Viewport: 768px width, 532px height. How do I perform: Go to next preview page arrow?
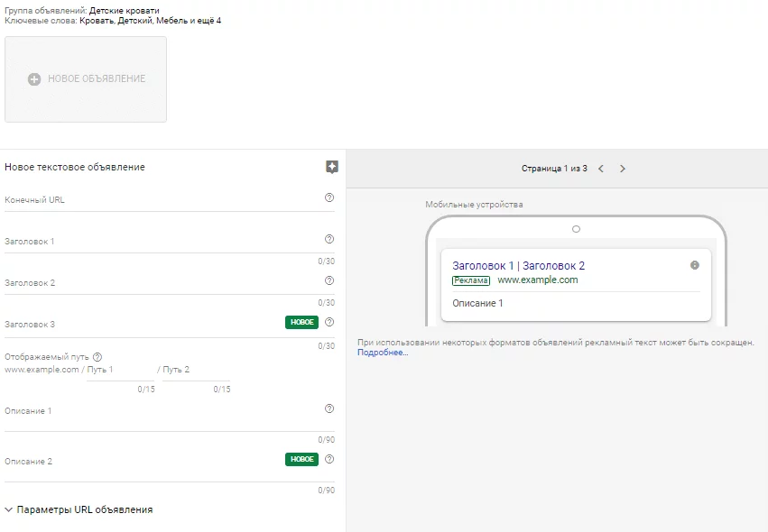click(x=623, y=169)
